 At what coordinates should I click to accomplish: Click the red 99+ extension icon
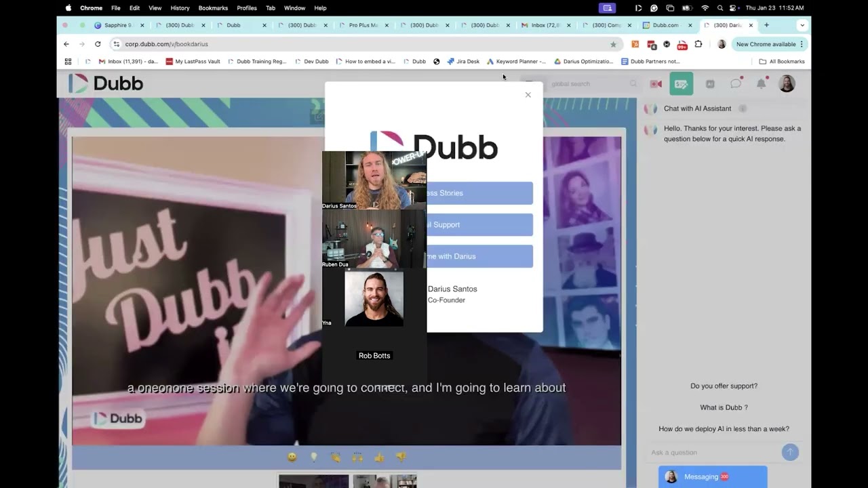click(x=682, y=45)
